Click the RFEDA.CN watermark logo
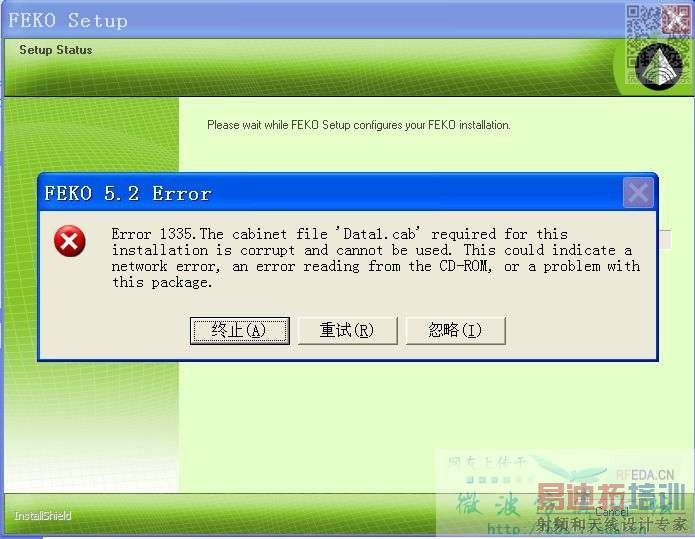 coord(645,476)
